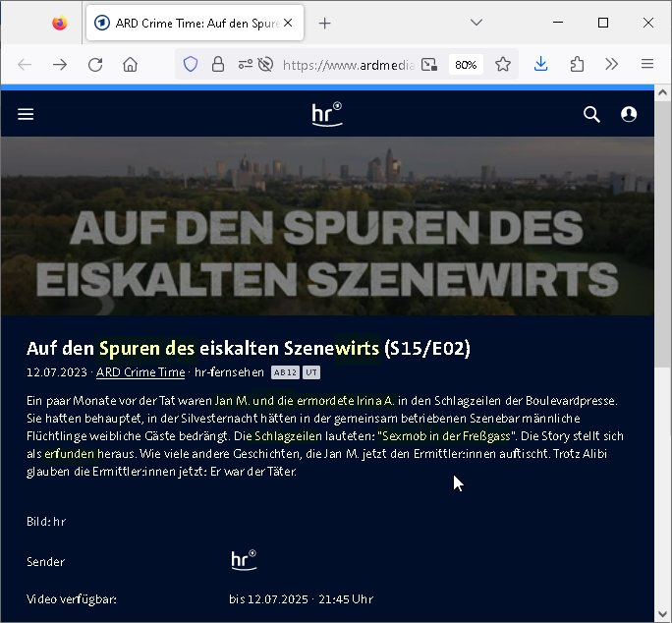Click the address bar URL field
Screen dimensions: 672x623
(x=349, y=65)
